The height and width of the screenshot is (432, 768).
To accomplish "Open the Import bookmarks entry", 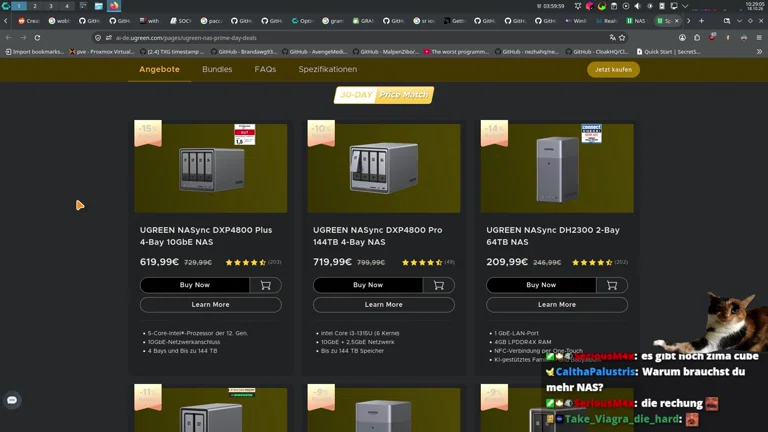I will click(34, 51).
